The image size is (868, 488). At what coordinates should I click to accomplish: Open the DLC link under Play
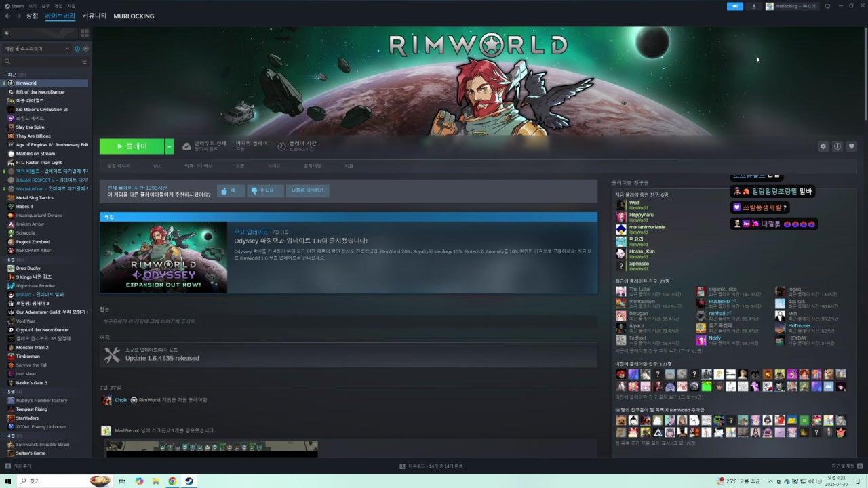click(x=157, y=166)
